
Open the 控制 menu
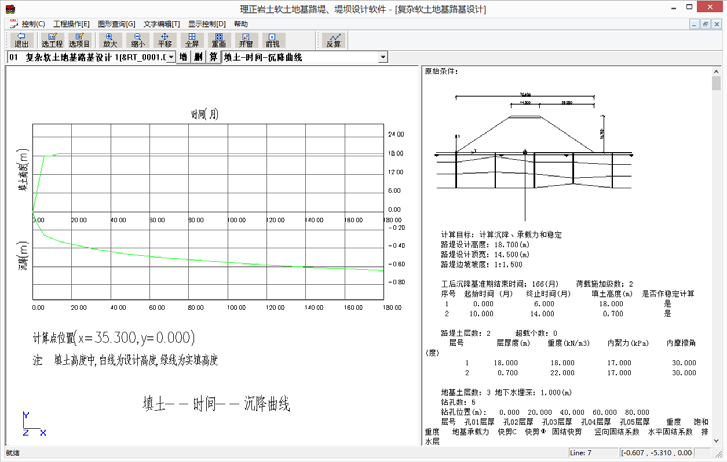33,23
